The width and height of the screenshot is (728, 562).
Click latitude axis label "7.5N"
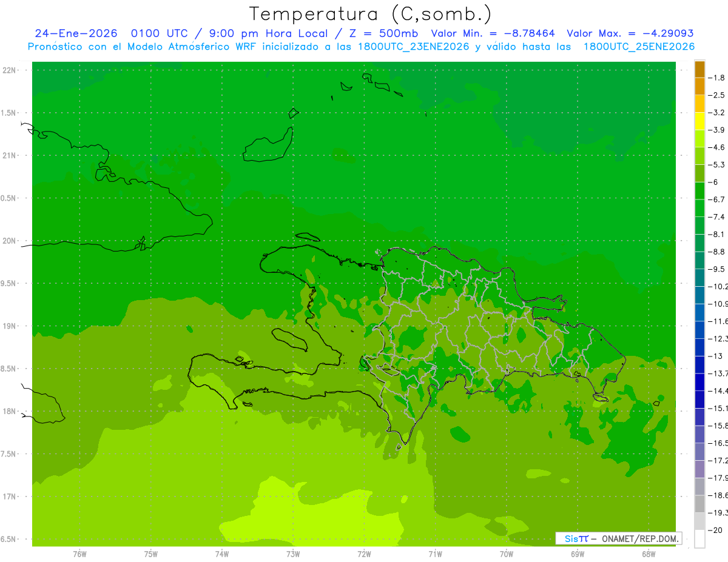[x=9, y=454]
